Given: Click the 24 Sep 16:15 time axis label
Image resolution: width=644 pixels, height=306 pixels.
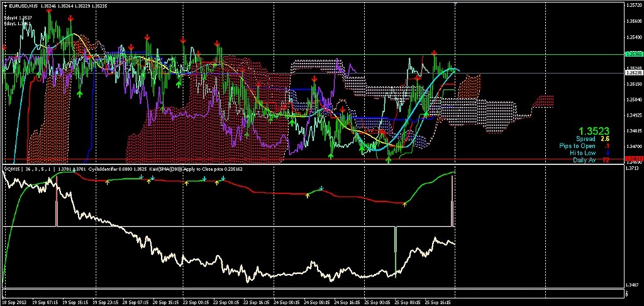Looking at the screenshot, I should [x=348, y=302].
